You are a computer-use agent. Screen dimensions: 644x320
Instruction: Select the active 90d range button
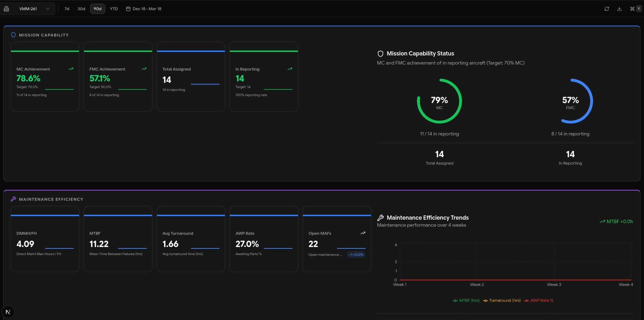pos(98,9)
